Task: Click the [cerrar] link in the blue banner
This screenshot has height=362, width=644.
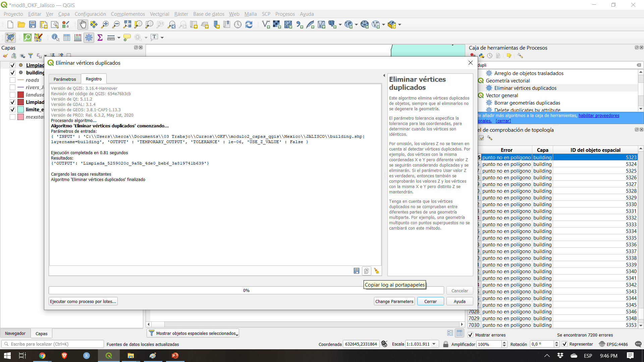Action: click(503, 121)
